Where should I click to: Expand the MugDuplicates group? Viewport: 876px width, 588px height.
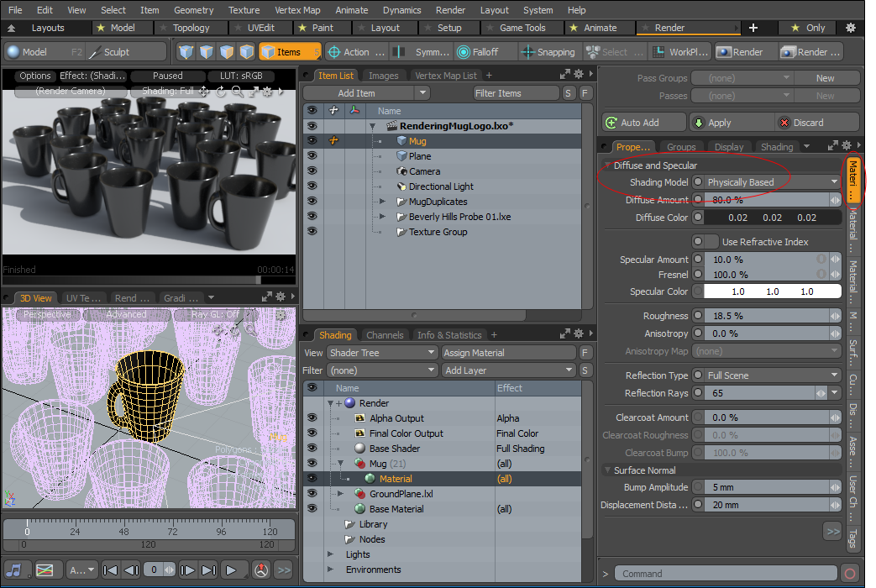pos(382,202)
